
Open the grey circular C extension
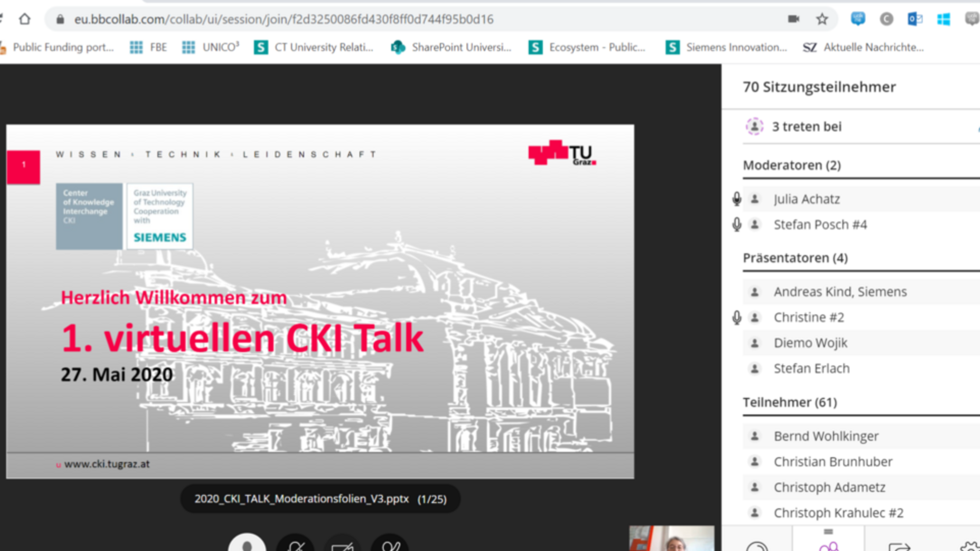pos(887,19)
